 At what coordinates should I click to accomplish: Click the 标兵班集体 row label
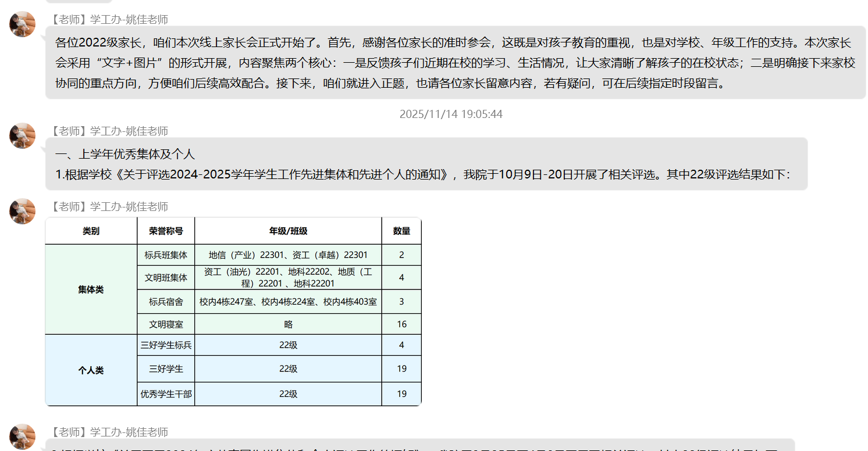click(x=166, y=255)
